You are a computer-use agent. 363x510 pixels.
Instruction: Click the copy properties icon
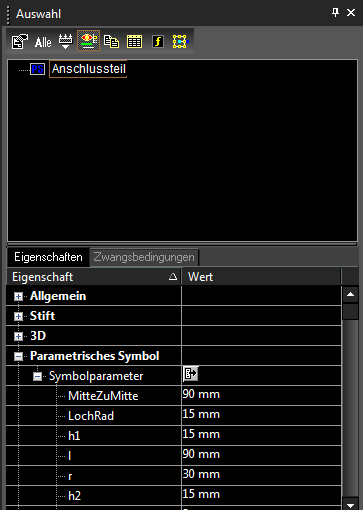pos(111,42)
